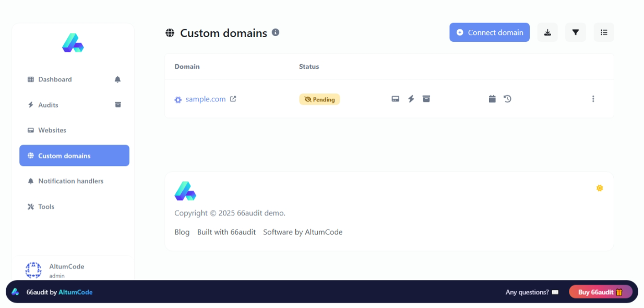644x308 pixels.
Task: Open the bulk actions list icon menu
Action: click(x=604, y=32)
